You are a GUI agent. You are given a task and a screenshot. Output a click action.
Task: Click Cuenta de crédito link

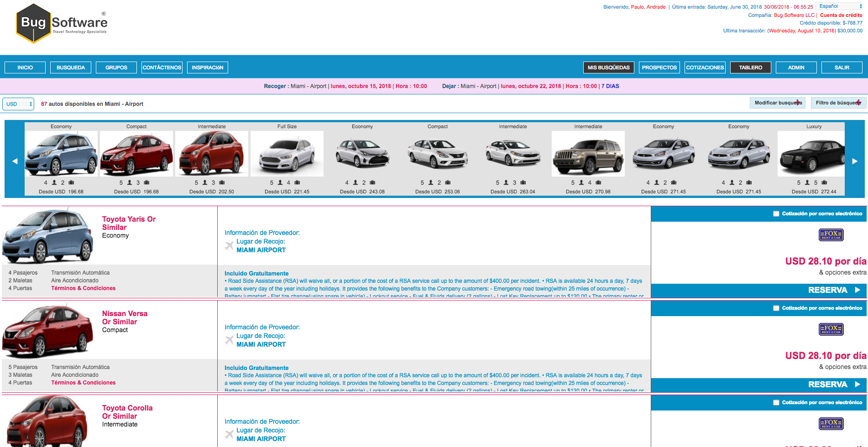(x=841, y=15)
